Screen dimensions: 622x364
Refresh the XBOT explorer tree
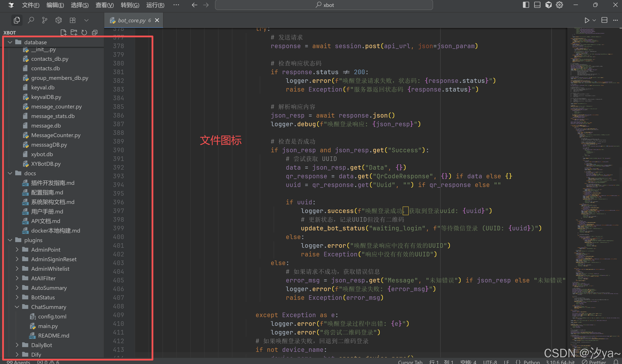(x=84, y=33)
